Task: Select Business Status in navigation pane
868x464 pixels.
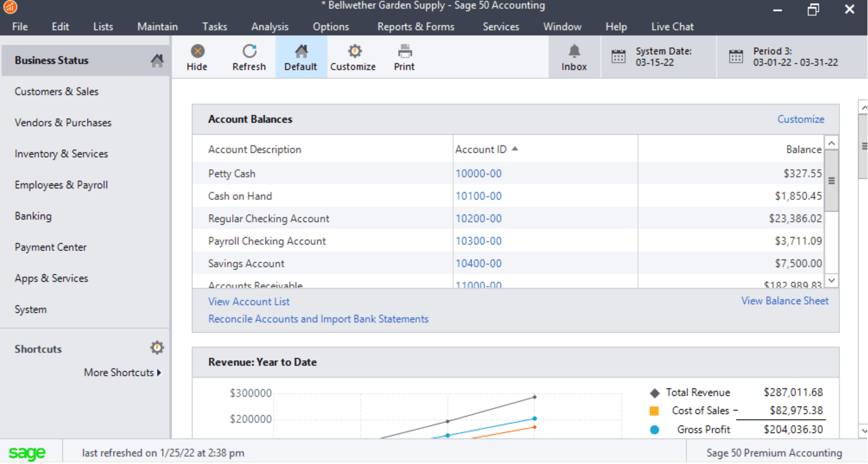Action: [85, 61]
